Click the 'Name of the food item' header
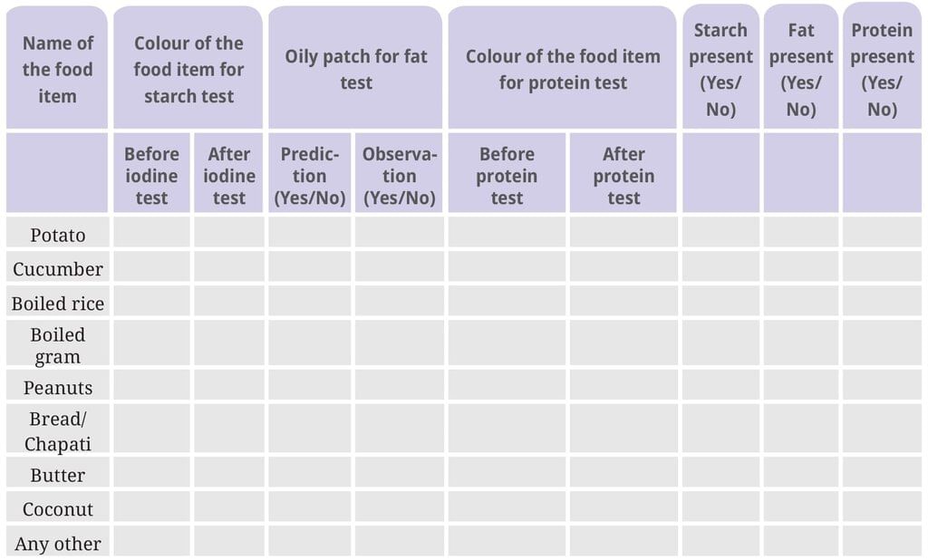The image size is (928, 560). (57, 69)
